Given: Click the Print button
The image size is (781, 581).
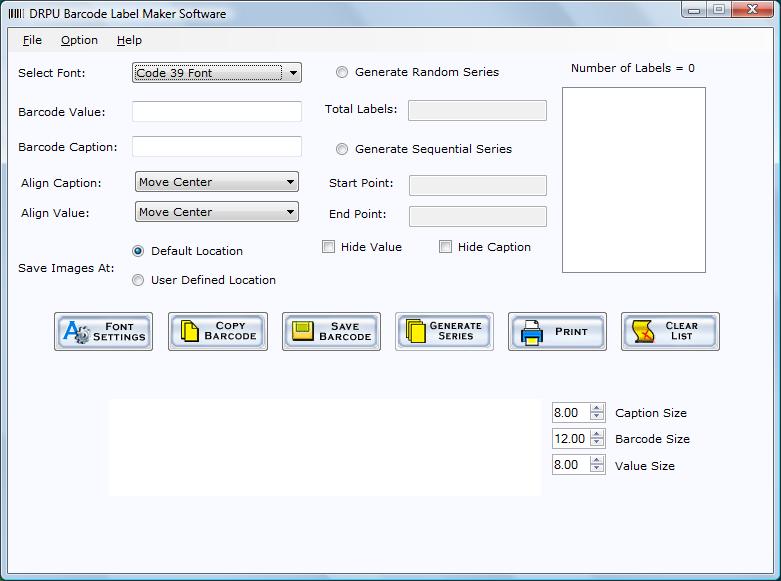Looking at the screenshot, I should click(x=557, y=331).
